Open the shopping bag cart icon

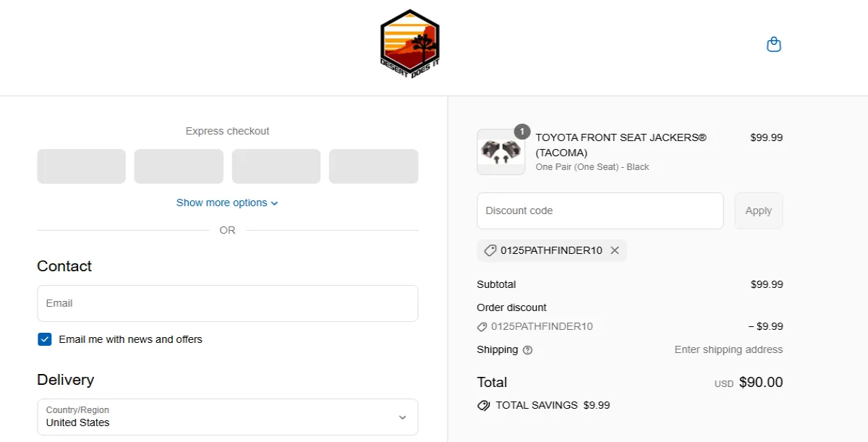point(773,45)
